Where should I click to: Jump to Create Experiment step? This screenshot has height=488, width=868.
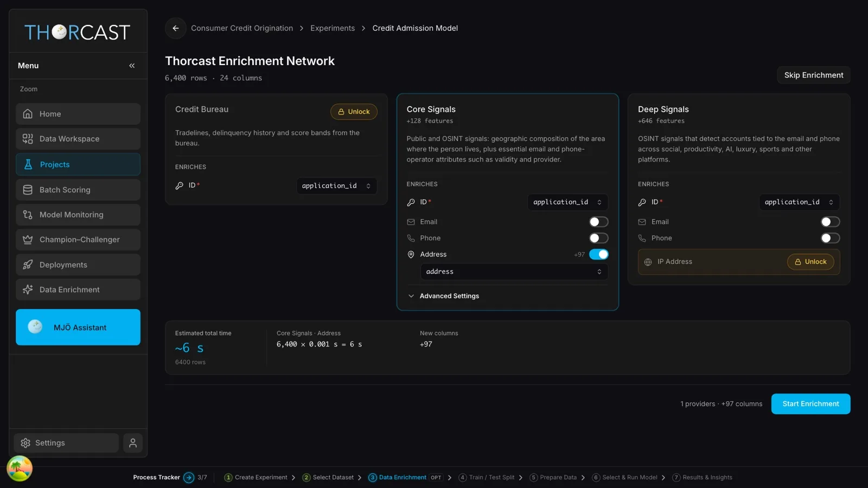pos(256,478)
